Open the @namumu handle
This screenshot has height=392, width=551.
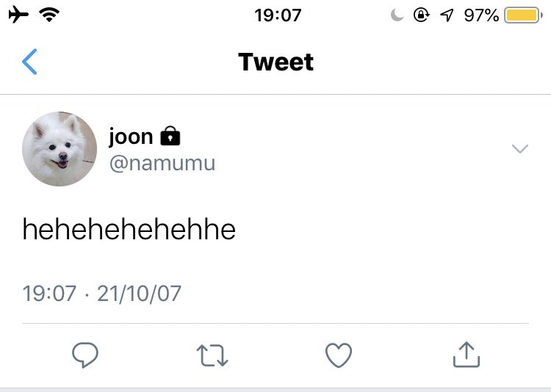162,163
